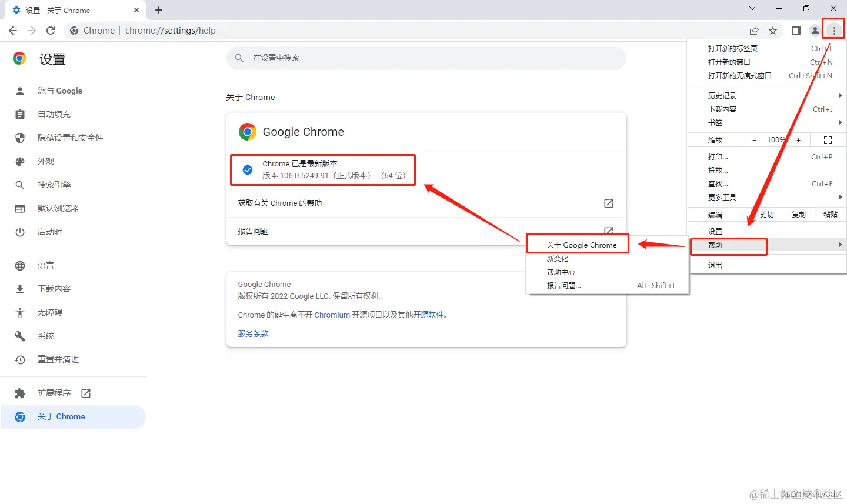Screen dimensions: 847x504
Task: Open a new tab with plus button
Action: [159, 10]
